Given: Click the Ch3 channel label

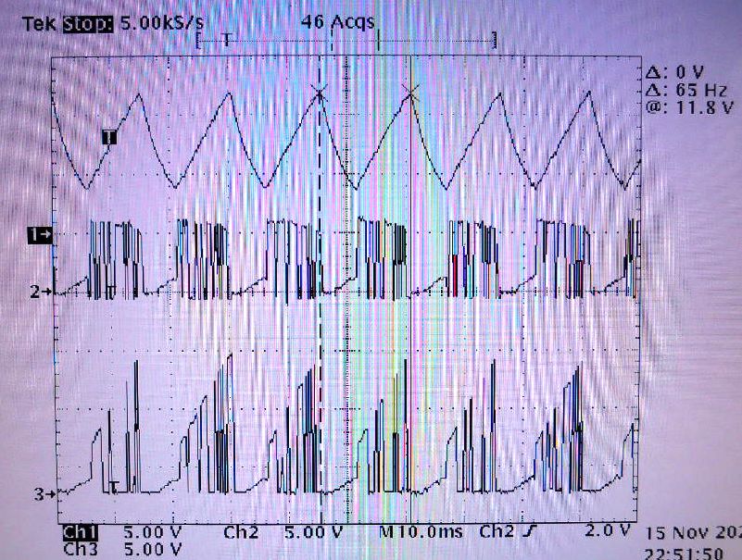Looking at the screenshot, I should coord(81,549).
